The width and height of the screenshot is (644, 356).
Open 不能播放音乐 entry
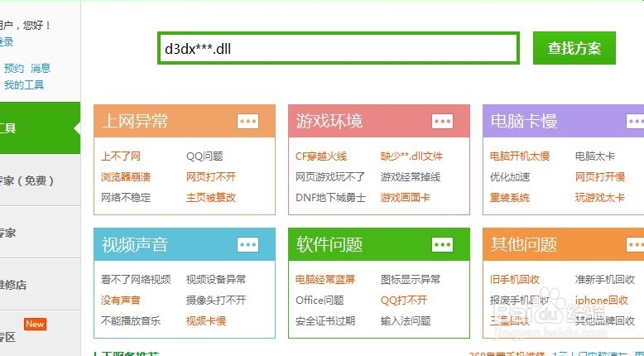click(x=131, y=320)
